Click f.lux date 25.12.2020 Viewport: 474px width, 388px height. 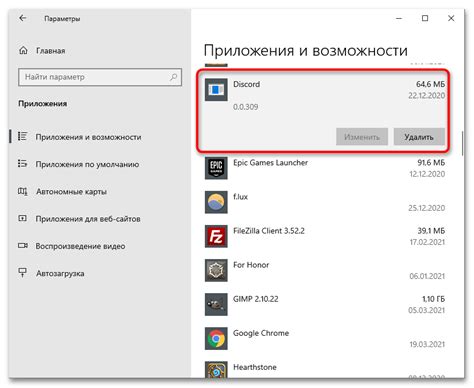pos(427,208)
